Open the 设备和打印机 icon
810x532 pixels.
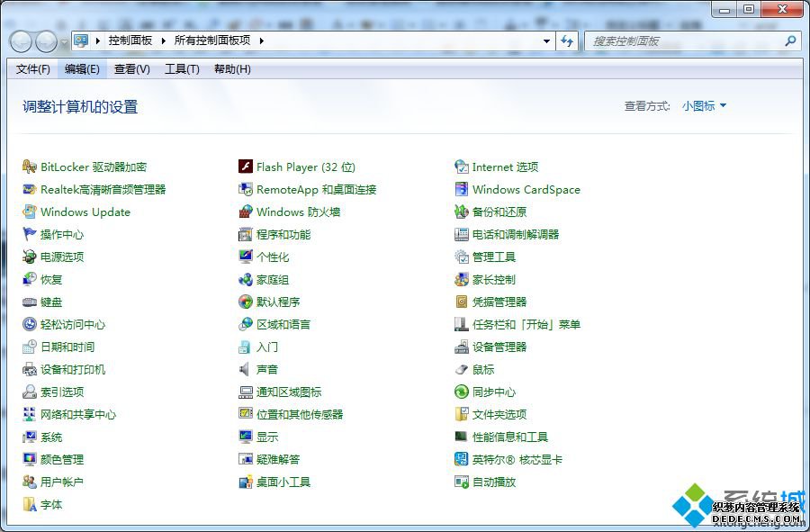coord(30,369)
